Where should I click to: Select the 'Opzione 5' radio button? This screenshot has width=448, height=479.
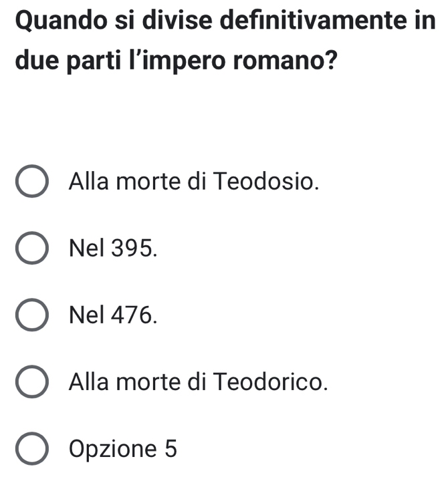(x=32, y=450)
